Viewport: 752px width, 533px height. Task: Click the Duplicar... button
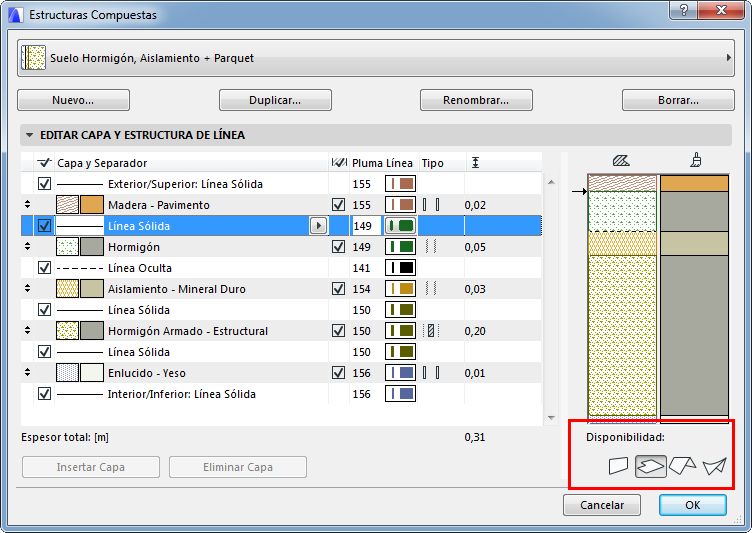[x=275, y=100]
